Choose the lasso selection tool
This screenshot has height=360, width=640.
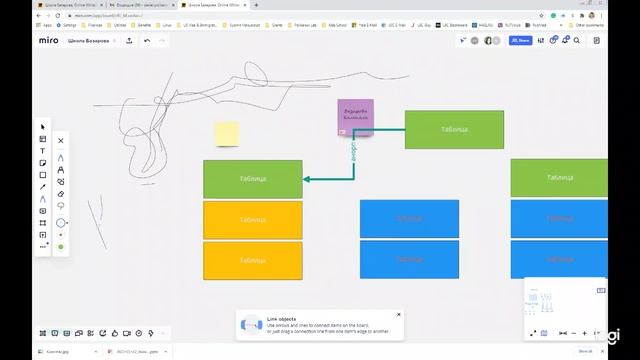(x=61, y=206)
